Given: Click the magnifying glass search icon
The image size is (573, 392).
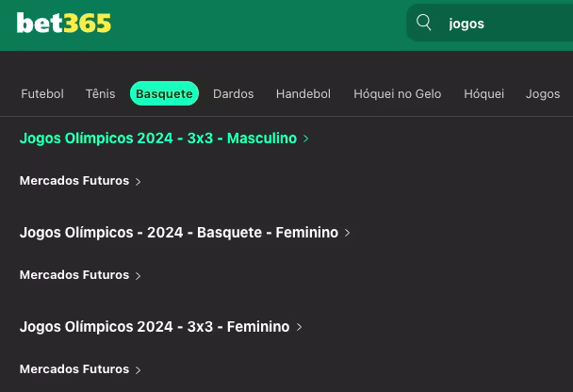Looking at the screenshot, I should 424,23.
